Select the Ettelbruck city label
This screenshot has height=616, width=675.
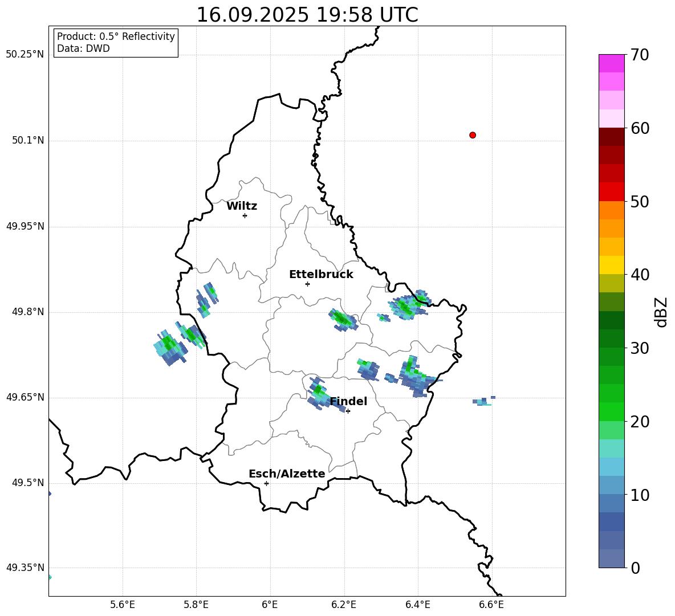point(321,275)
